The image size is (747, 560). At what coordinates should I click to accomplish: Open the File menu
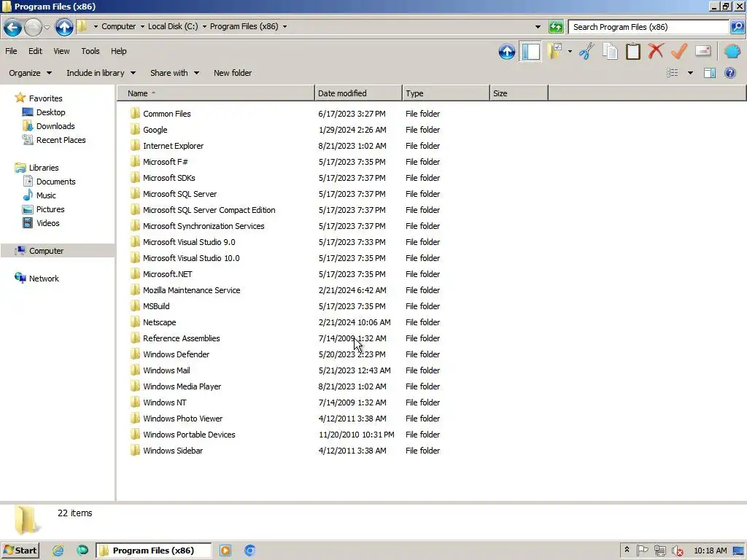[x=11, y=51]
